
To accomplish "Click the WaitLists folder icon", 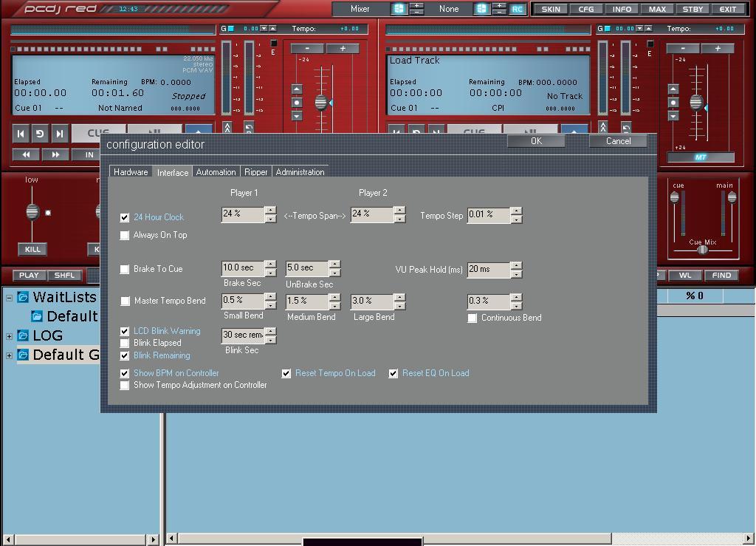I will coord(23,297).
